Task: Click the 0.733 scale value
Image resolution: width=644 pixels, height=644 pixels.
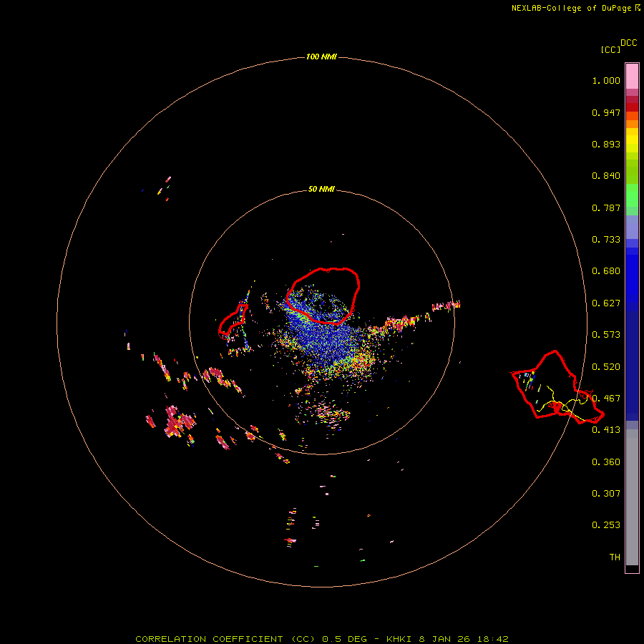Action: coord(606,240)
